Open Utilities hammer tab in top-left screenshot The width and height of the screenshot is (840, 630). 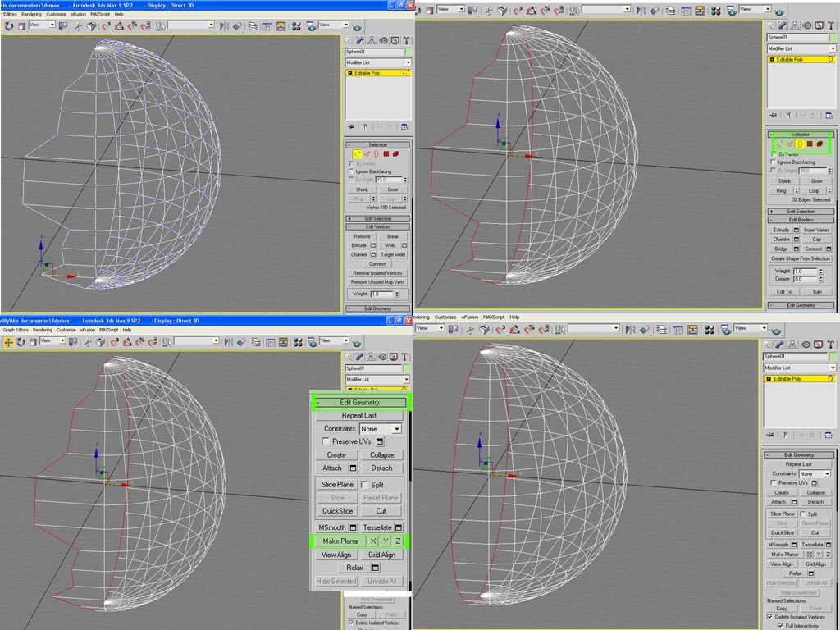click(406, 41)
